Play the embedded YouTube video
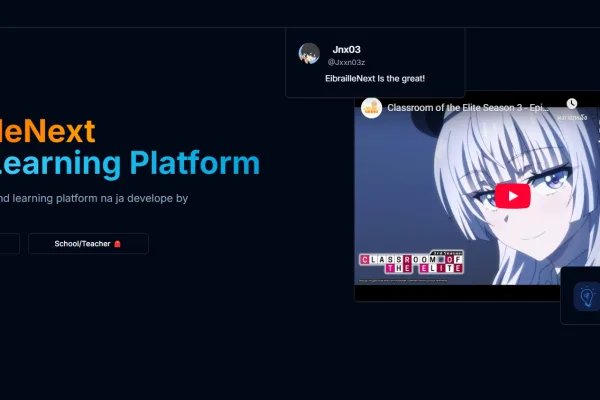600x400 pixels. tap(512, 196)
